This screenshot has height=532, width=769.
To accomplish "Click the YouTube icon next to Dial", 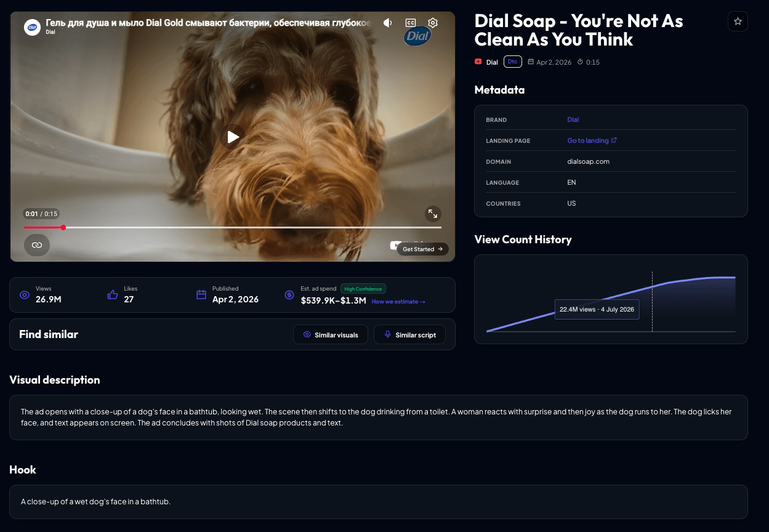I will [x=478, y=62].
